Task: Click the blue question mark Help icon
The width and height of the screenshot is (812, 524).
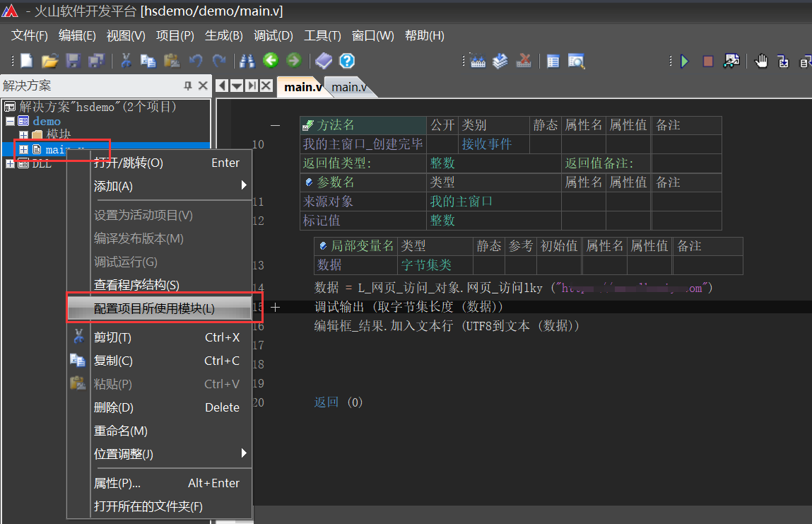Action: pyautogui.click(x=347, y=61)
